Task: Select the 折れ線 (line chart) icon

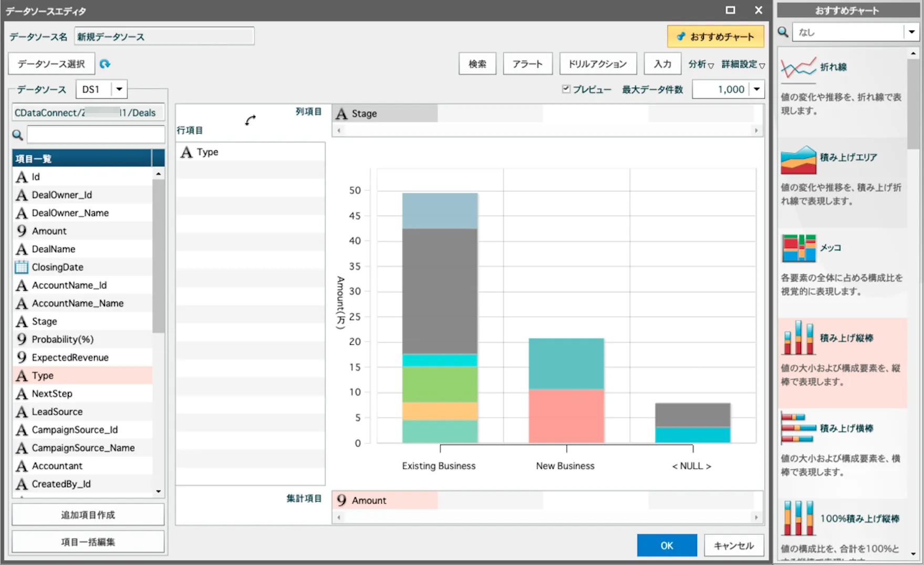Action: [x=798, y=66]
